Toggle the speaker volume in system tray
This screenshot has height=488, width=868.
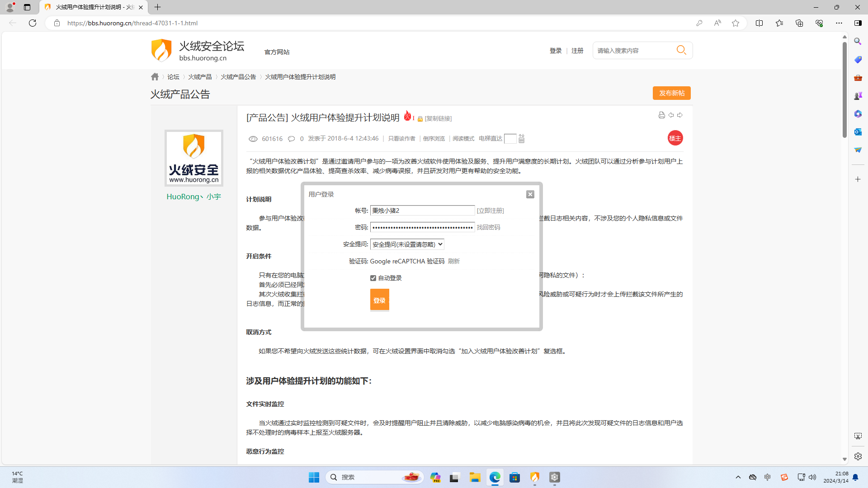pyautogui.click(x=813, y=477)
